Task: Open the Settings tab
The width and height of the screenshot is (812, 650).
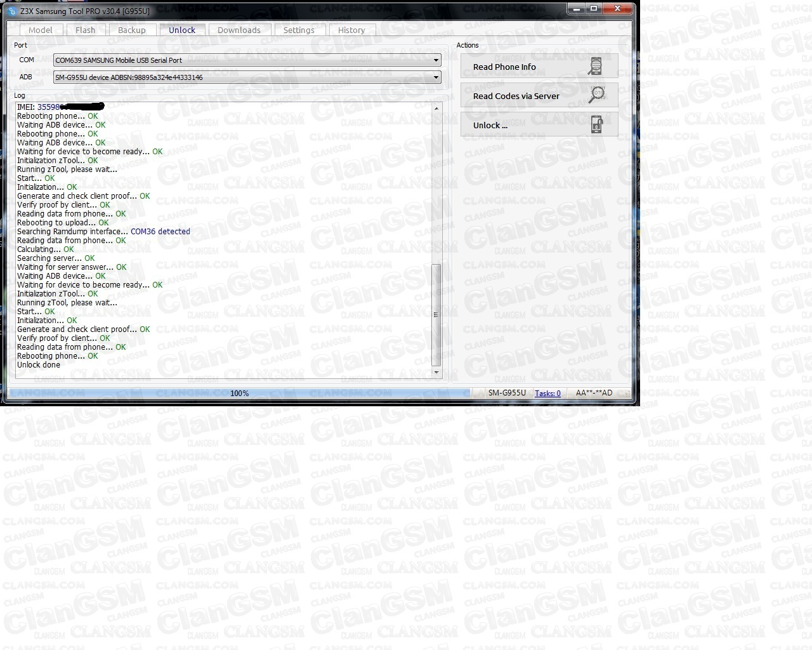Action: tap(299, 30)
